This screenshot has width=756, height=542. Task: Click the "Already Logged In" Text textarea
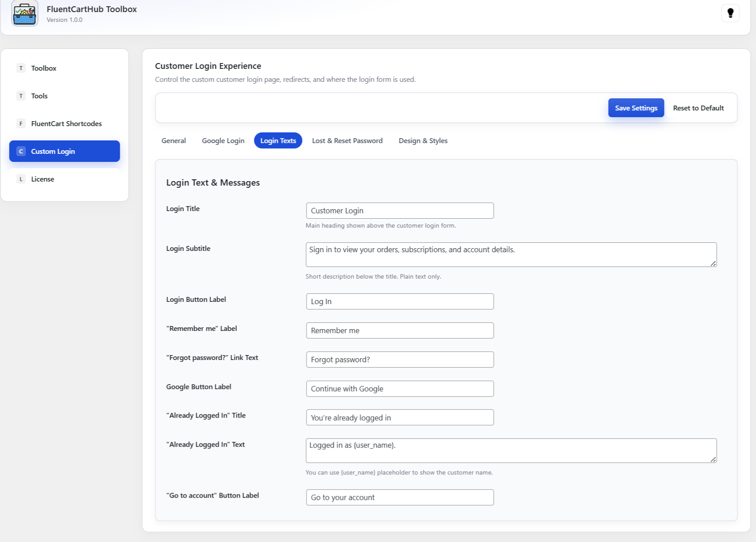click(x=511, y=451)
